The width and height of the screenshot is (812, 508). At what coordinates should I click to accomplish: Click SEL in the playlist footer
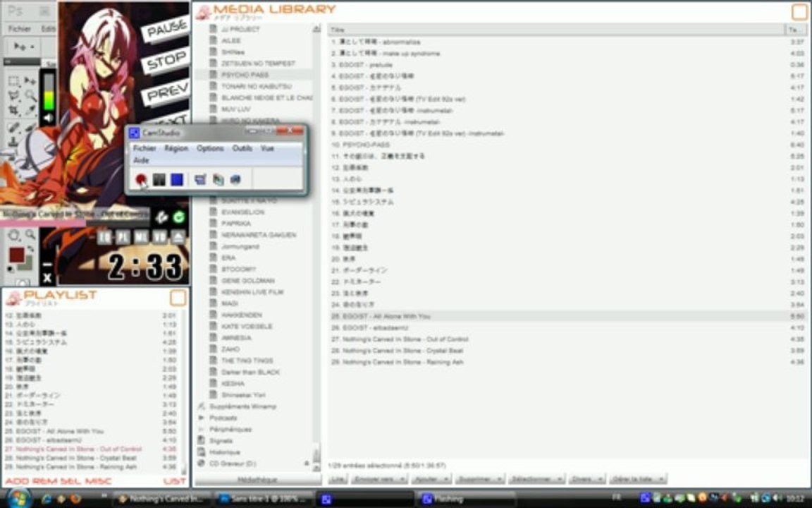click(x=70, y=482)
